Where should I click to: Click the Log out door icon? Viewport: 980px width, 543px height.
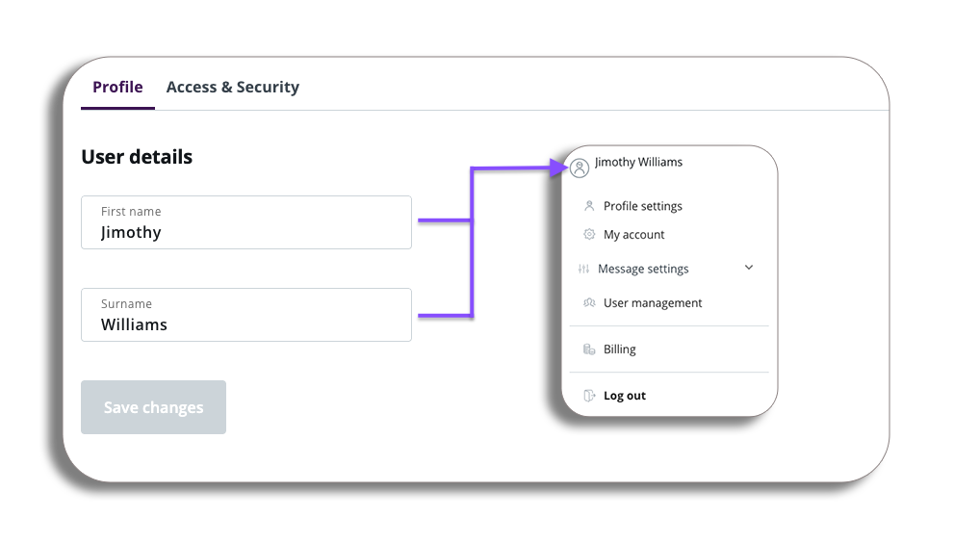tap(589, 396)
